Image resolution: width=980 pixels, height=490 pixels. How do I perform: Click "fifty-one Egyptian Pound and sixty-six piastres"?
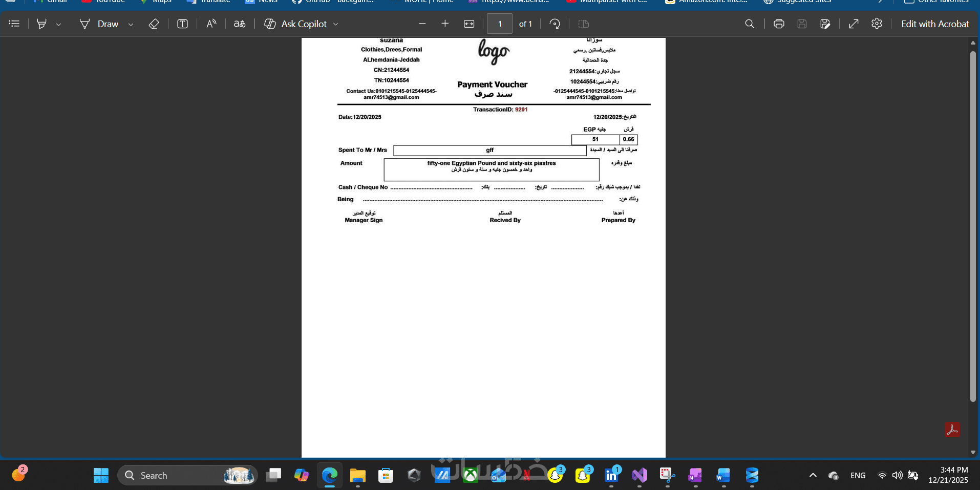coord(492,163)
